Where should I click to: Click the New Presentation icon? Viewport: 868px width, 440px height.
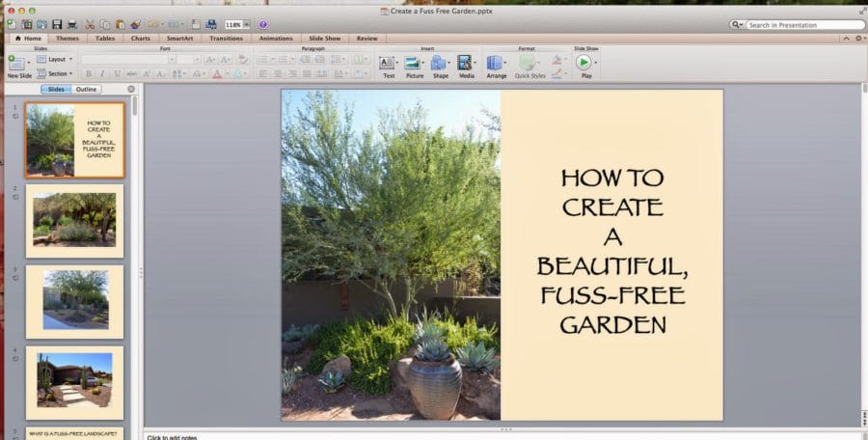pyautogui.click(x=11, y=24)
